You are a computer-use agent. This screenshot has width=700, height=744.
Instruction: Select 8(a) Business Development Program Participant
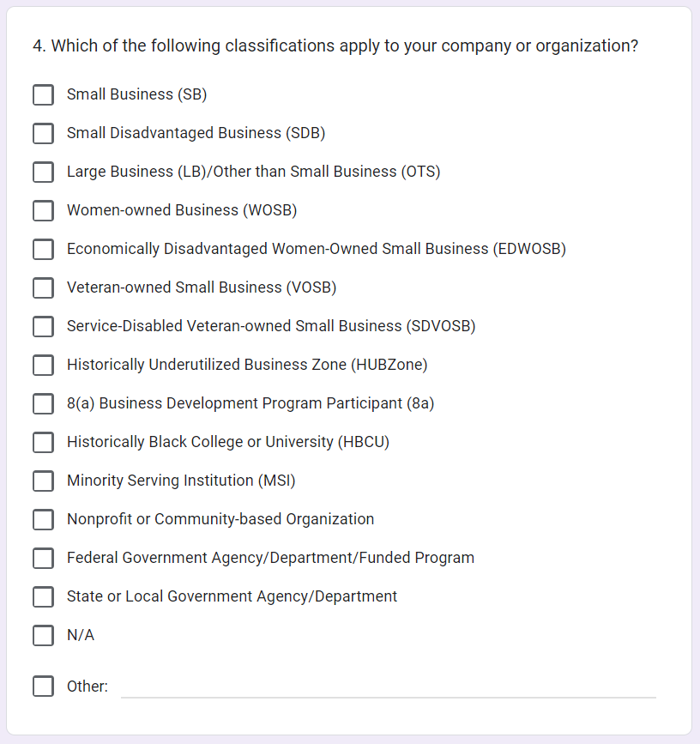click(x=43, y=403)
